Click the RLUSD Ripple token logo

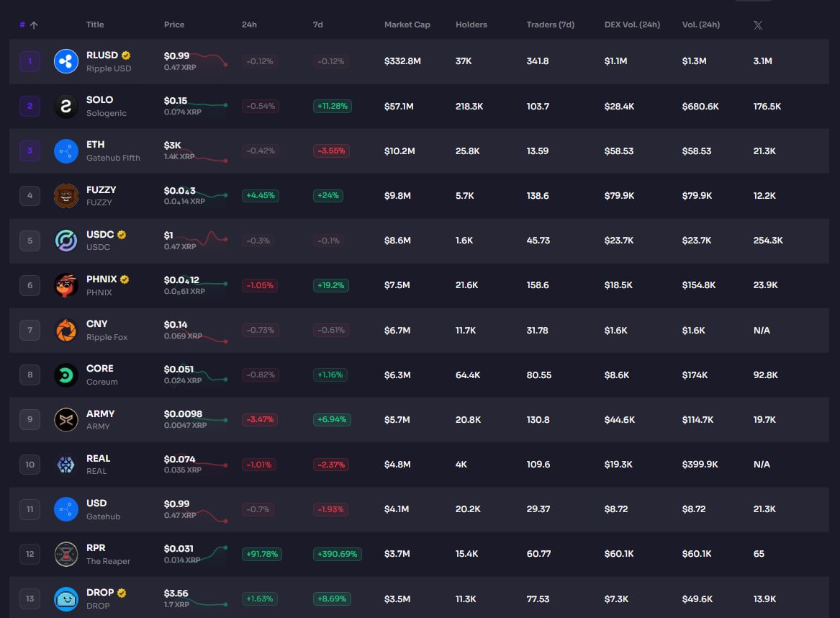tap(66, 61)
